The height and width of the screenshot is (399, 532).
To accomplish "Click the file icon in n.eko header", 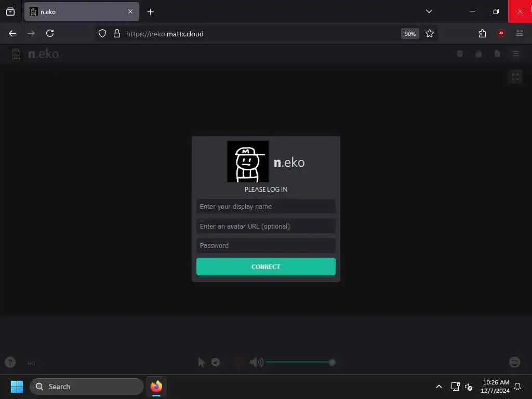I will coord(497,54).
